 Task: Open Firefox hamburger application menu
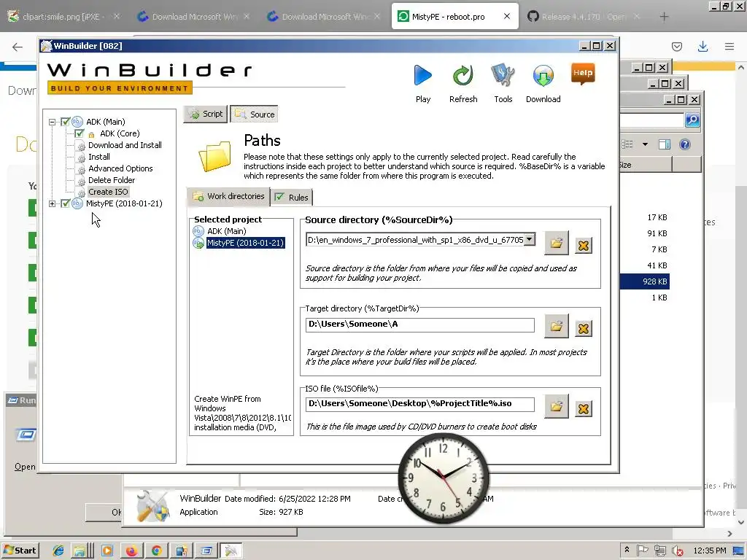(729, 46)
